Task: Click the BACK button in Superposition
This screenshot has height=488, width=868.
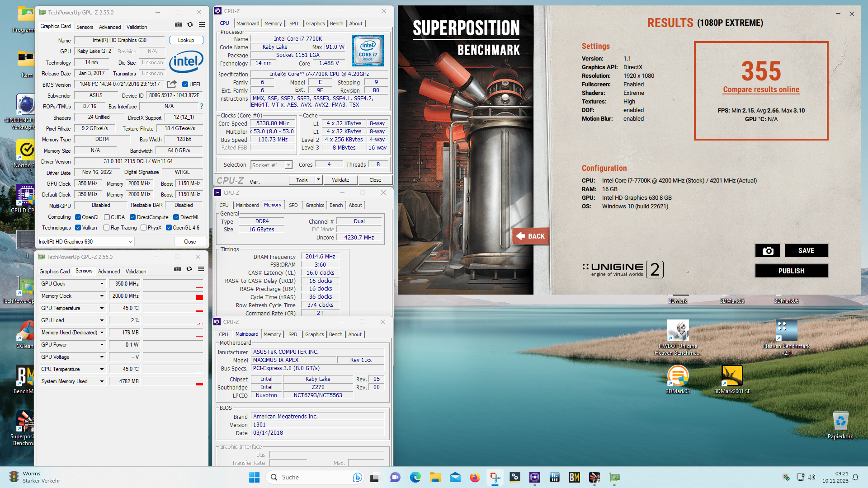Action: (x=531, y=236)
